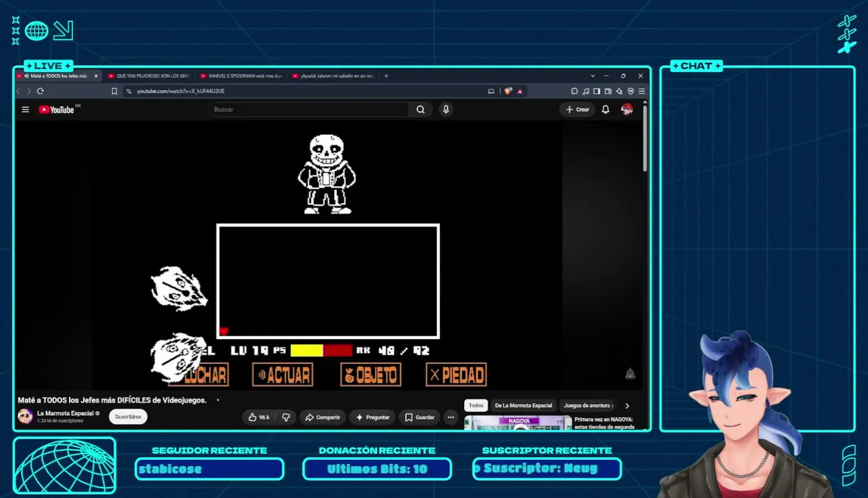Click the Compartir button
This screenshot has height=498, width=868.
[x=322, y=417]
